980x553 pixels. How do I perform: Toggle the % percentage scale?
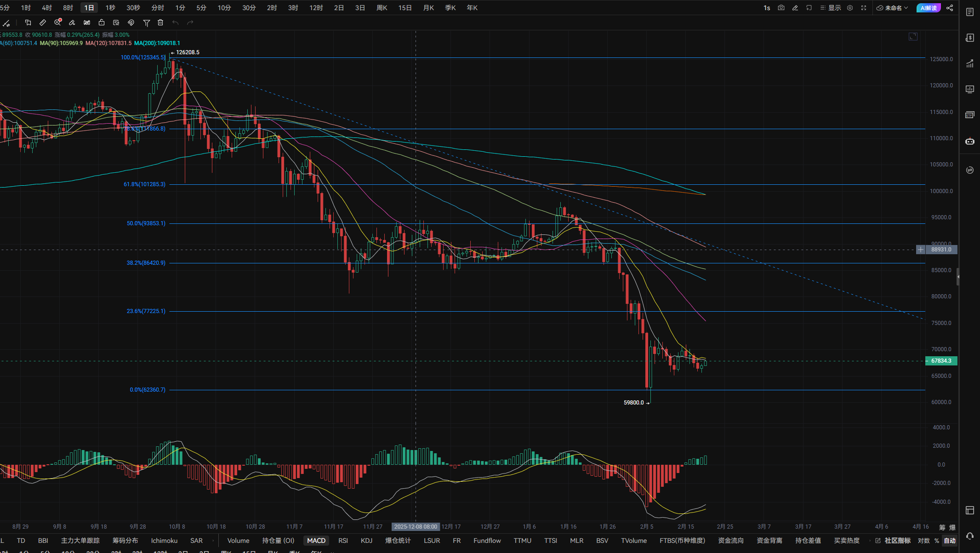coord(937,541)
